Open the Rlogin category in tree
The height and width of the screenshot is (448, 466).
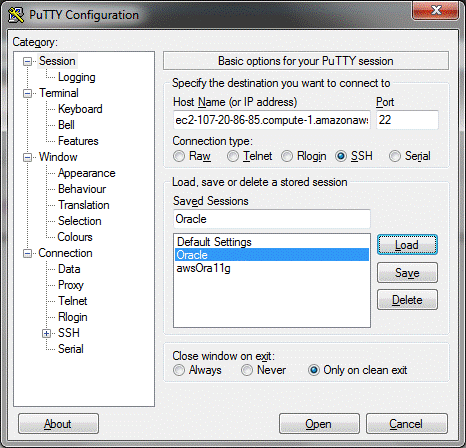[73, 317]
